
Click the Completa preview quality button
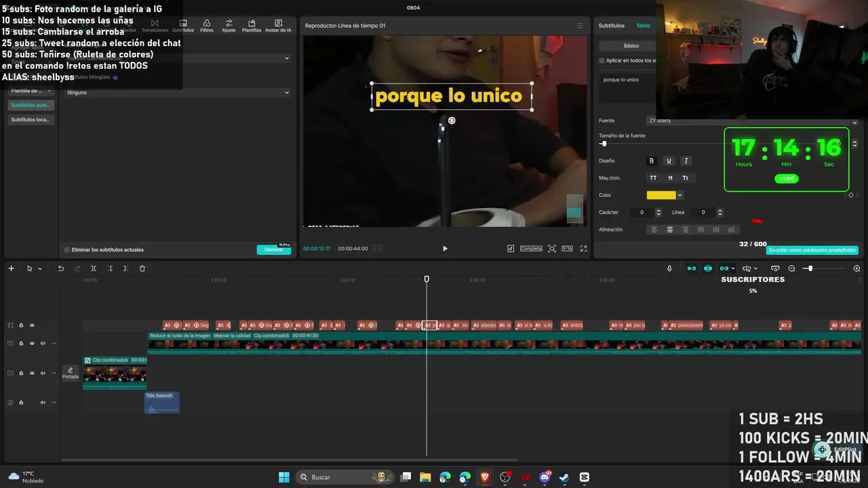[531, 249]
